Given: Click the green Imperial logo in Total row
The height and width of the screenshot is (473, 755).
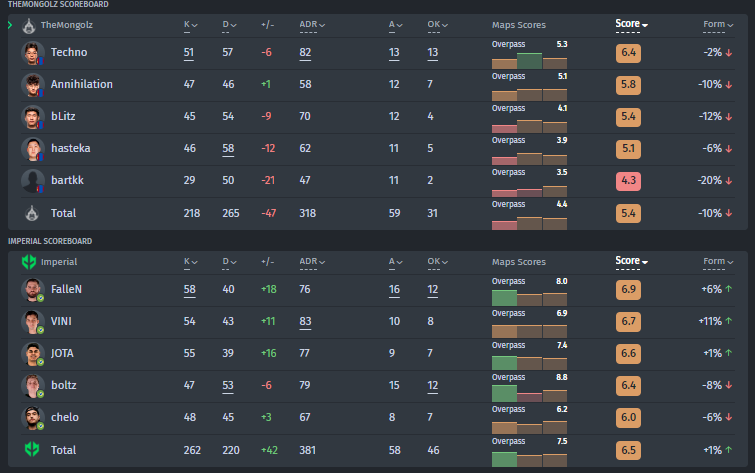Looking at the screenshot, I should point(30,449).
